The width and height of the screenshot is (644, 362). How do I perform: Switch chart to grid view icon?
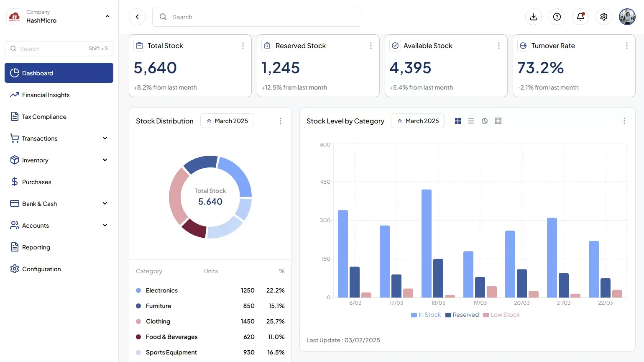coord(458,121)
